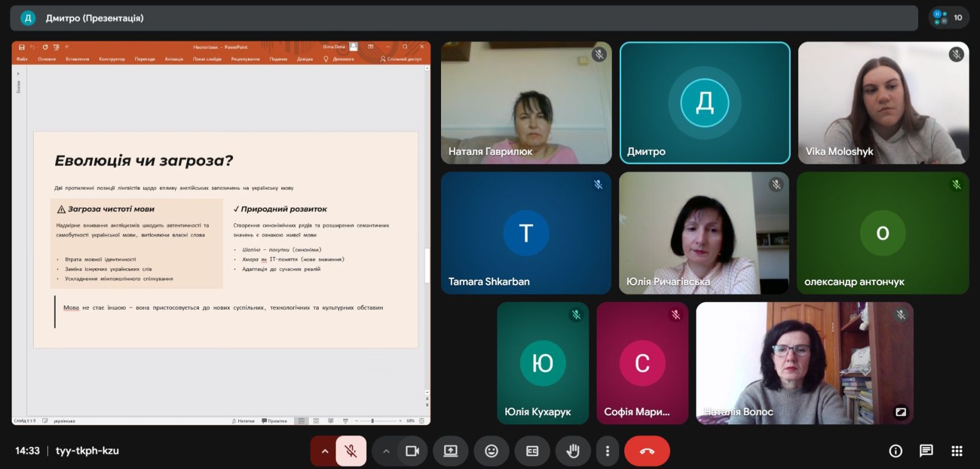Open the activities grid icon
Image resolution: width=980 pixels, height=469 pixels.
point(957,451)
